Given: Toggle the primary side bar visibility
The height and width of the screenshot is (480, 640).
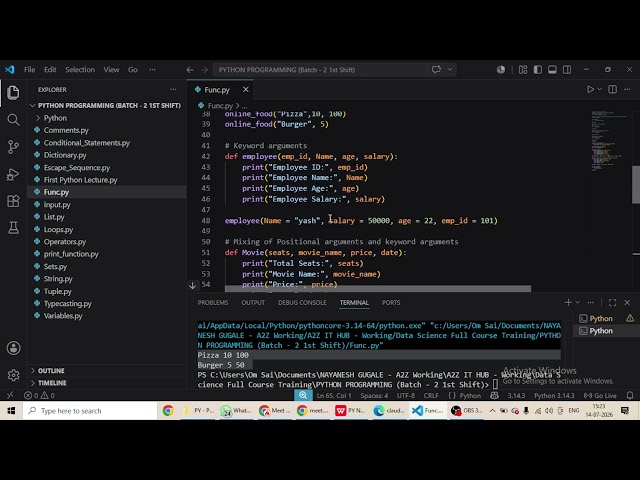Looking at the screenshot, I should tap(538, 70).
